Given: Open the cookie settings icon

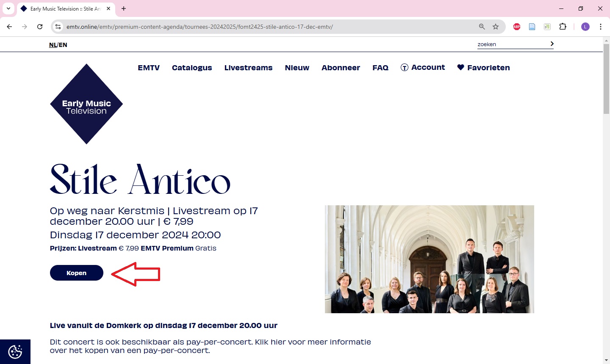Looking at the screenshot, I should point(15,352).
